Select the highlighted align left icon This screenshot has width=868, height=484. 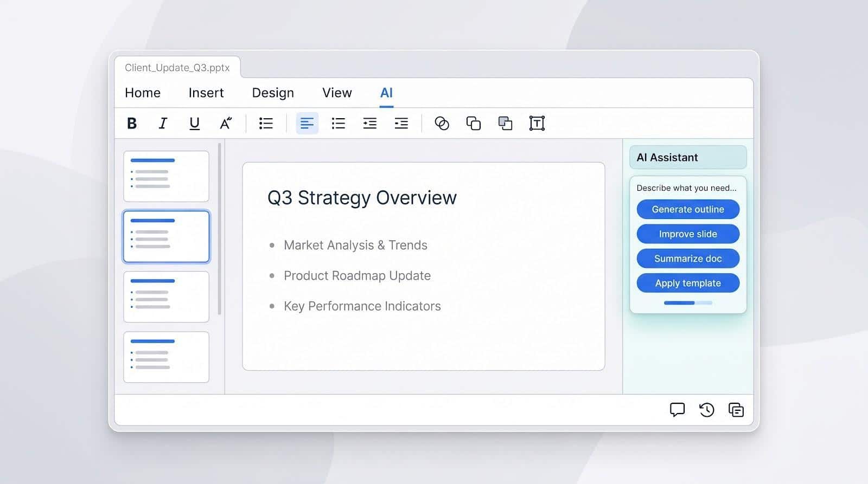coord(307,124)
